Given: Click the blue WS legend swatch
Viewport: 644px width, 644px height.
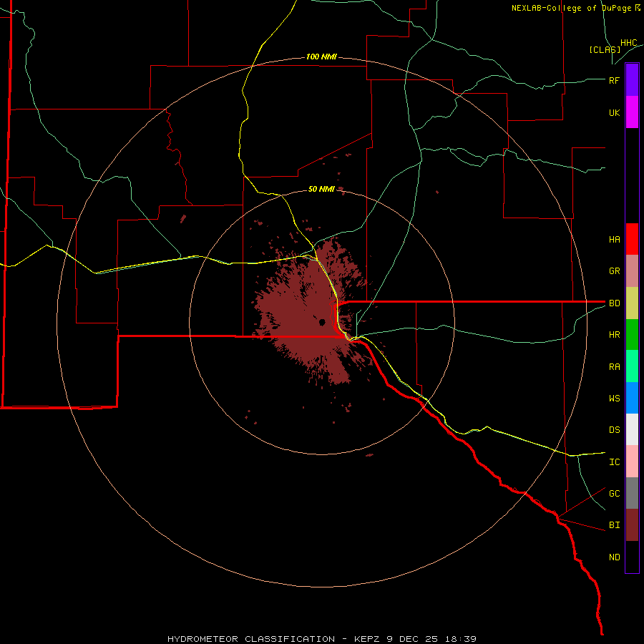Looking at the screenshot, I should (632, 398).
